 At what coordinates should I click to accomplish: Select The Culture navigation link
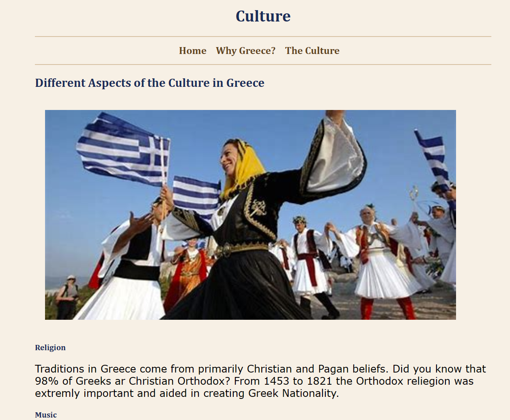tap(312, 51)
